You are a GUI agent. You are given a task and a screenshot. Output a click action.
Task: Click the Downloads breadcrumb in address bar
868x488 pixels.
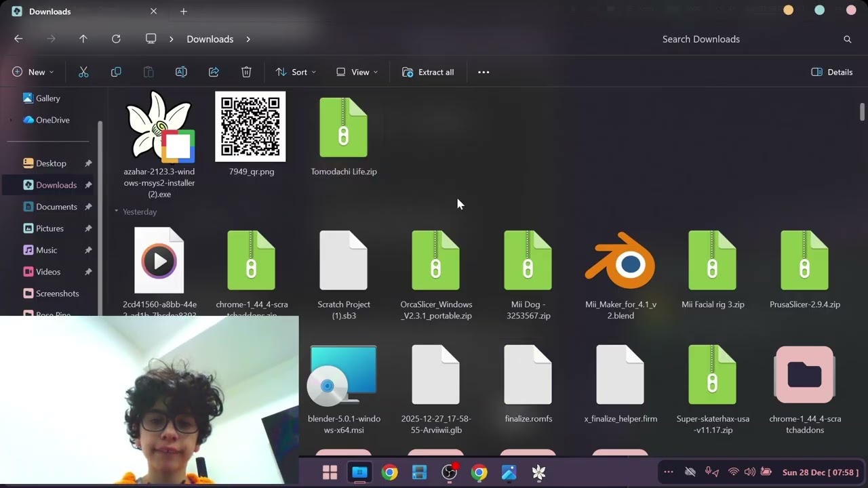(210, 39)
